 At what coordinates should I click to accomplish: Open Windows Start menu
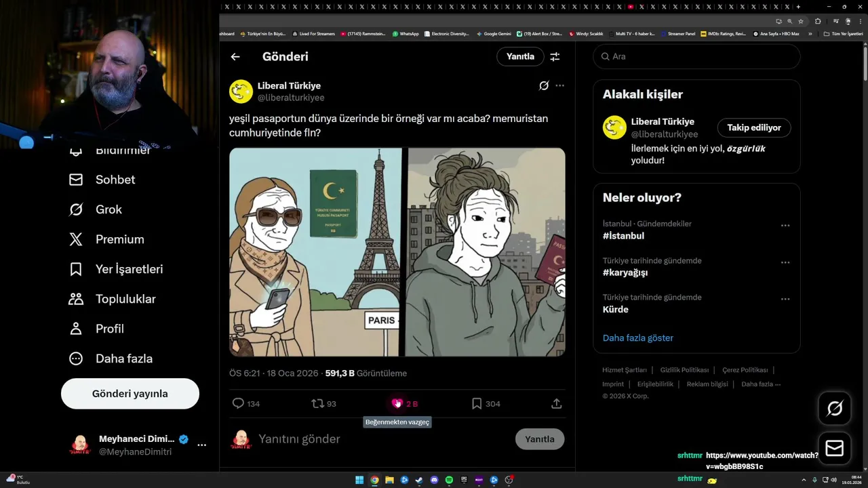pyautogui.click(x=359, y=480)
